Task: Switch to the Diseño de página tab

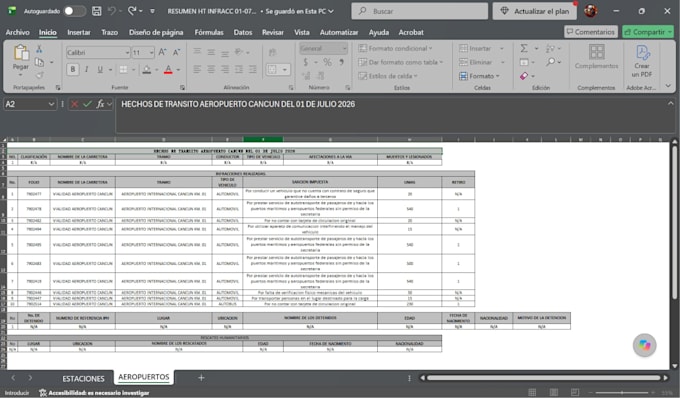Action: (x=156, y=32)
